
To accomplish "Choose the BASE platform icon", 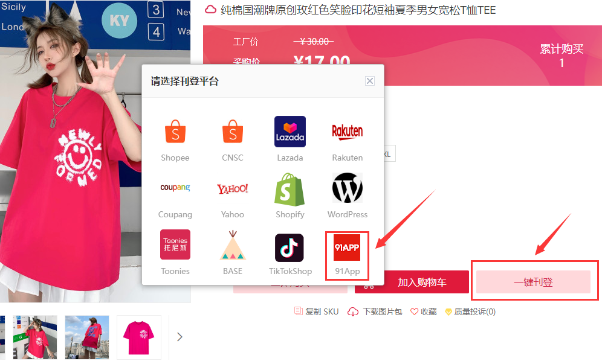I will (233, 245).
